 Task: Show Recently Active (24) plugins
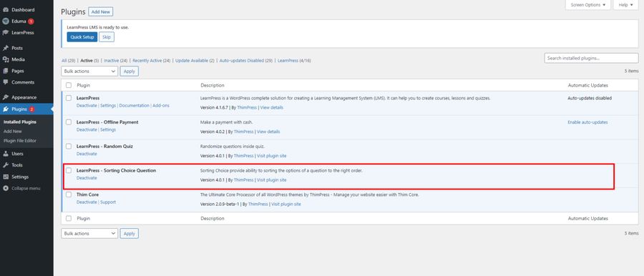[151, 60]
